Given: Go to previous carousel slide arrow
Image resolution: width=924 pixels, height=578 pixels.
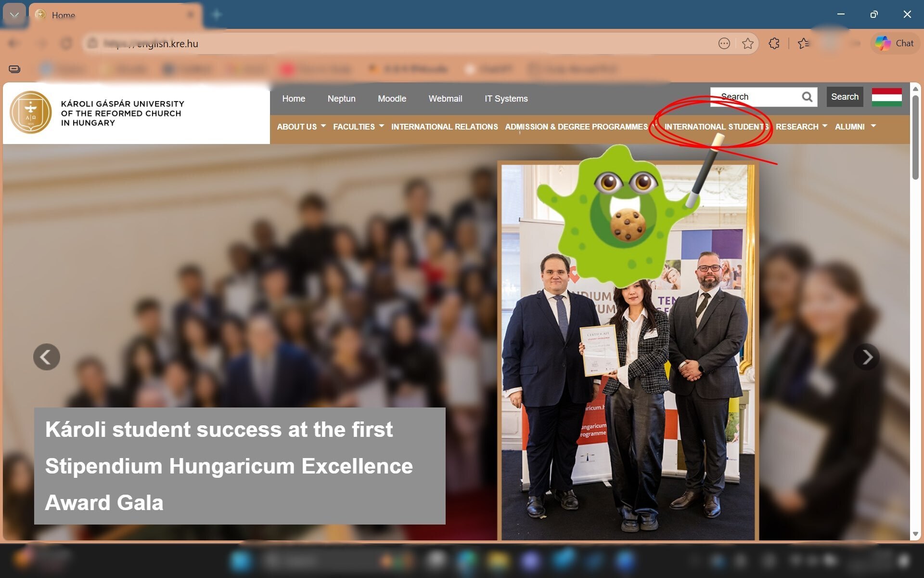Looking at the screenshot, I should (47, 357).
